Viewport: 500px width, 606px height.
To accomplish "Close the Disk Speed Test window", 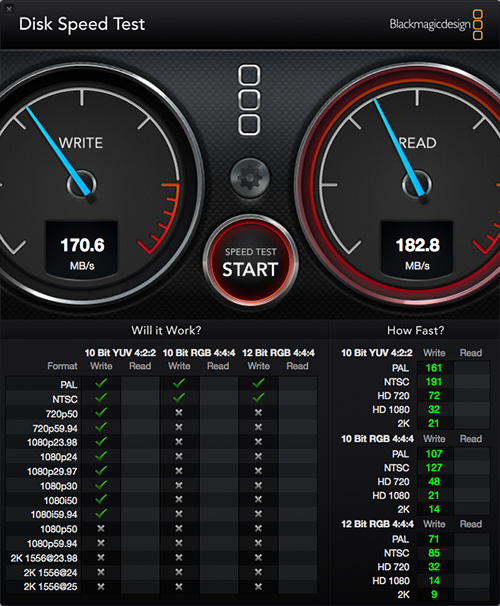I will coord(9,9).
